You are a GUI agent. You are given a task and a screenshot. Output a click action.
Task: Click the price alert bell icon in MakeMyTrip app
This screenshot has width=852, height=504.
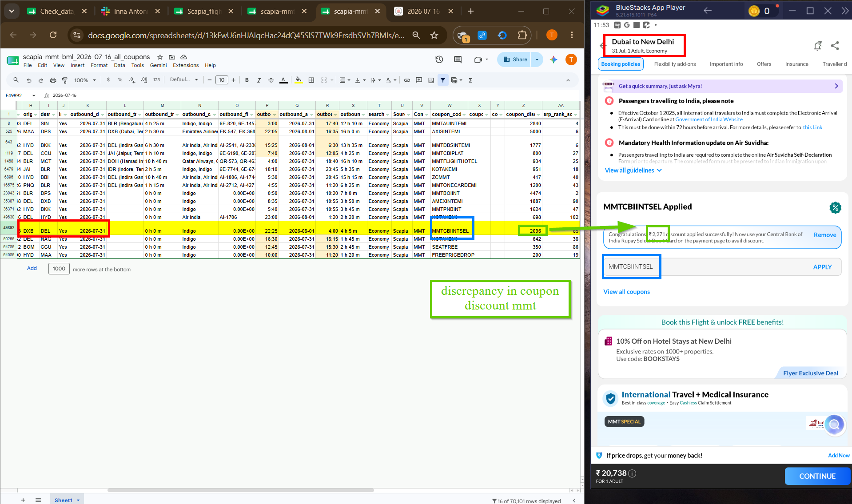pyautogui.click(x=818, y=45)
